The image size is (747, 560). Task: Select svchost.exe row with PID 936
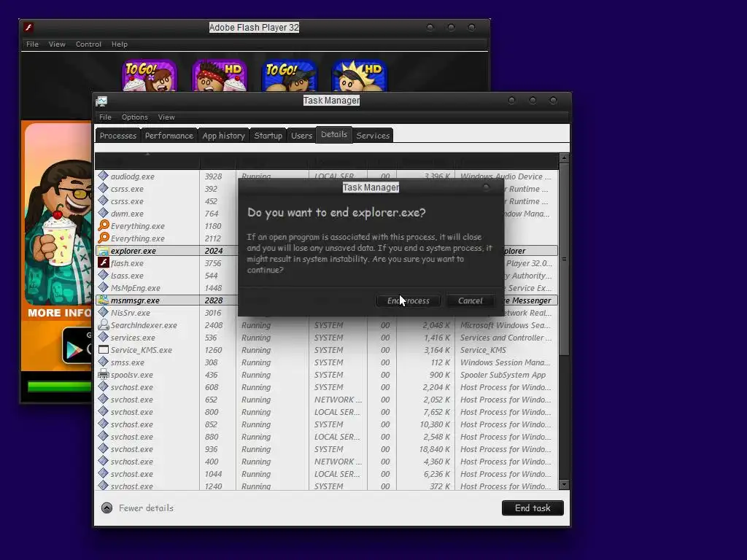(x=326, y=449)
